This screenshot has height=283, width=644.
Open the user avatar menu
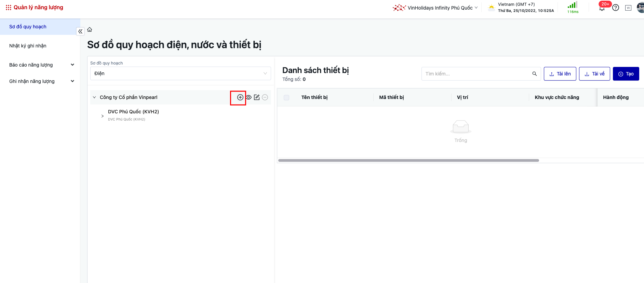click(641, 8)
